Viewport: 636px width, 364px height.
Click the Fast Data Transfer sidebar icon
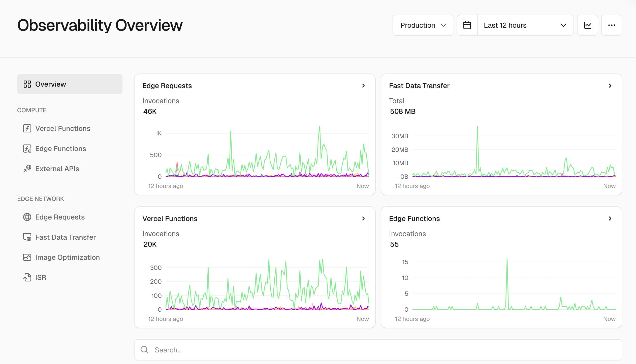coord(27,237)
